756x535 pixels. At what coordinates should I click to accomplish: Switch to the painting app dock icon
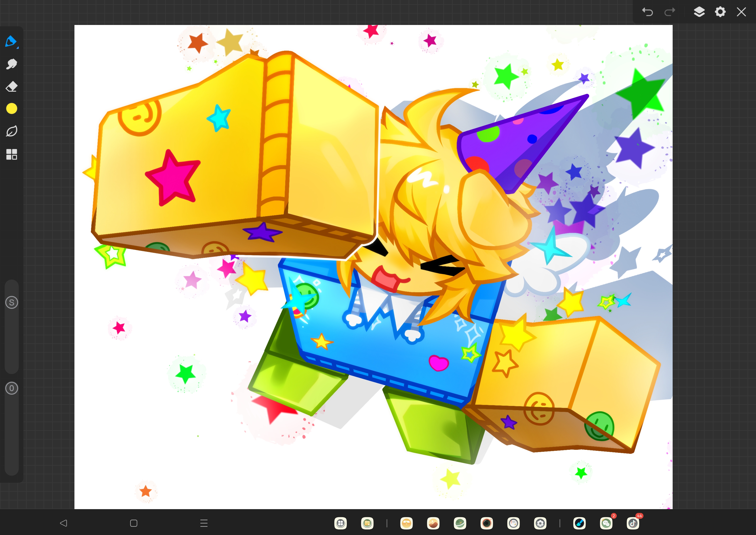pyautogui.click(x=579, y=523)
